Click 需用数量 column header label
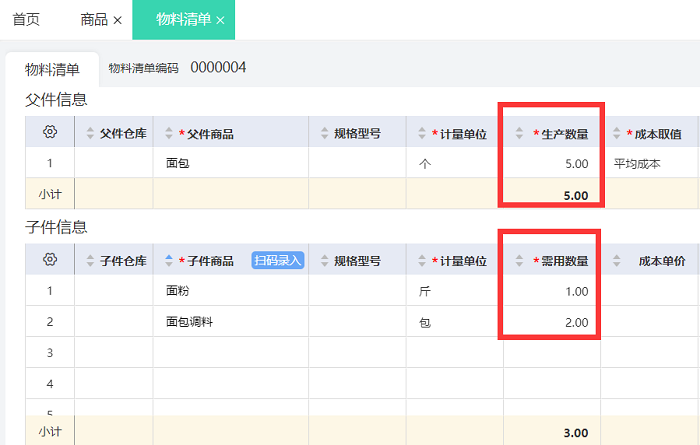700x445 pixels. (x=565, y=261)
